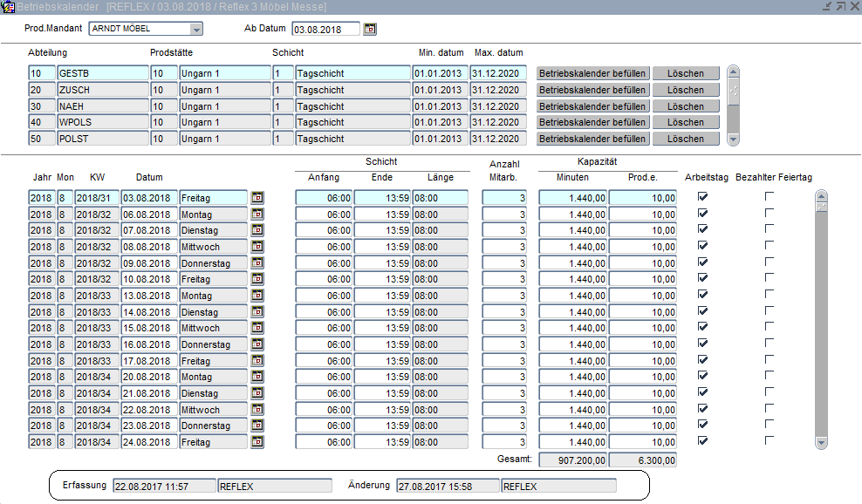
Task: Fill calendar for POLST with Betriebskalender befüllen
Action: (593, 139)
